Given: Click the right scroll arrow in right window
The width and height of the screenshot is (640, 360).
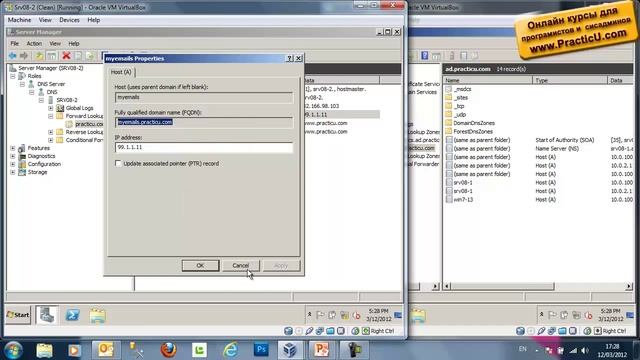Looking at the screenshot, I should coord(629,287).
